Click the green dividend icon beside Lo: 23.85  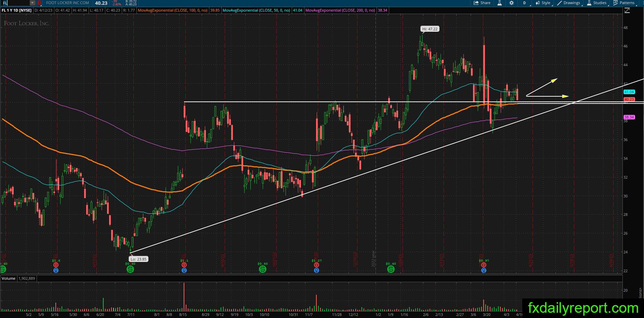click(130, 269)
